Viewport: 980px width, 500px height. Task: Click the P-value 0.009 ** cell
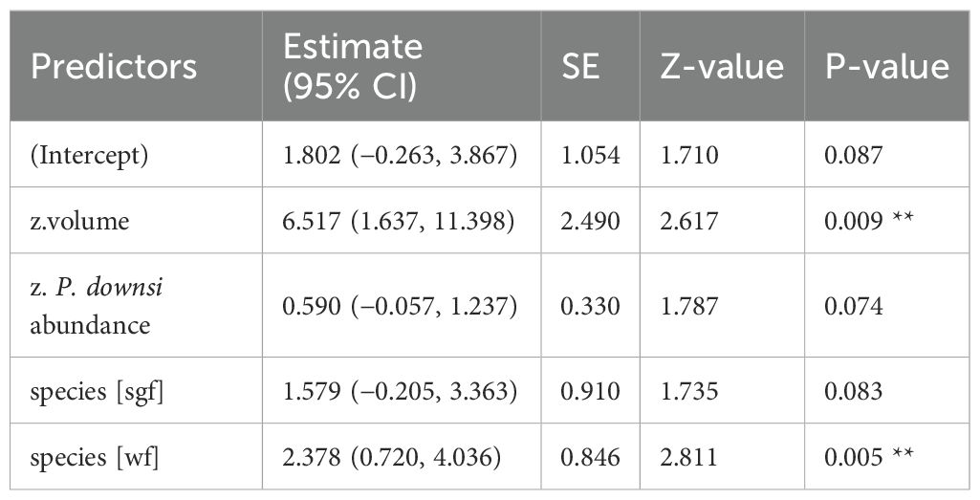coord(870,222)
